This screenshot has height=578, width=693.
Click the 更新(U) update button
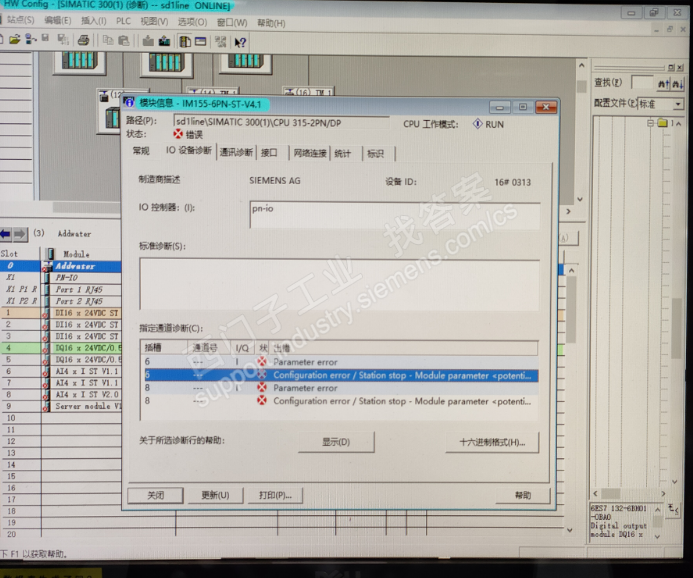215,495
